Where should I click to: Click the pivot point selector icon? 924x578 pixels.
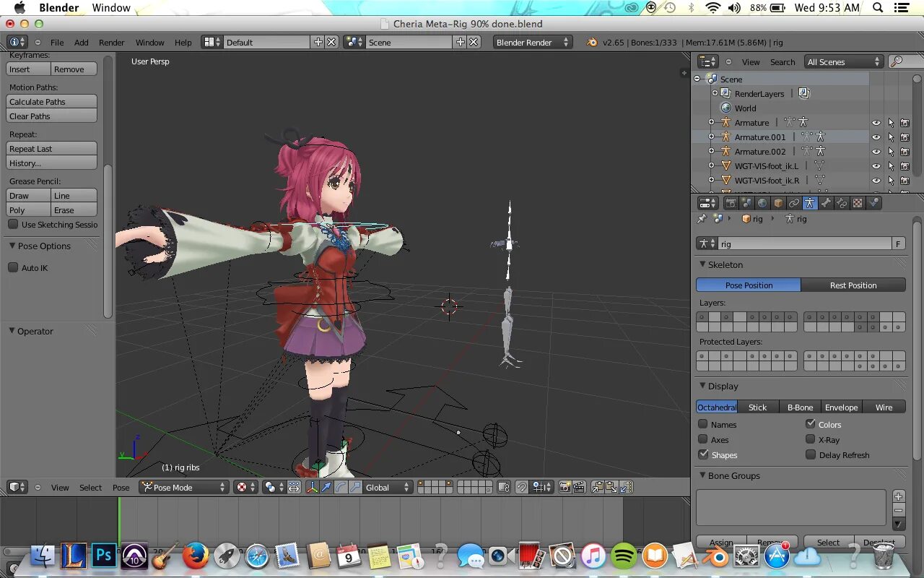pos(275,488)
